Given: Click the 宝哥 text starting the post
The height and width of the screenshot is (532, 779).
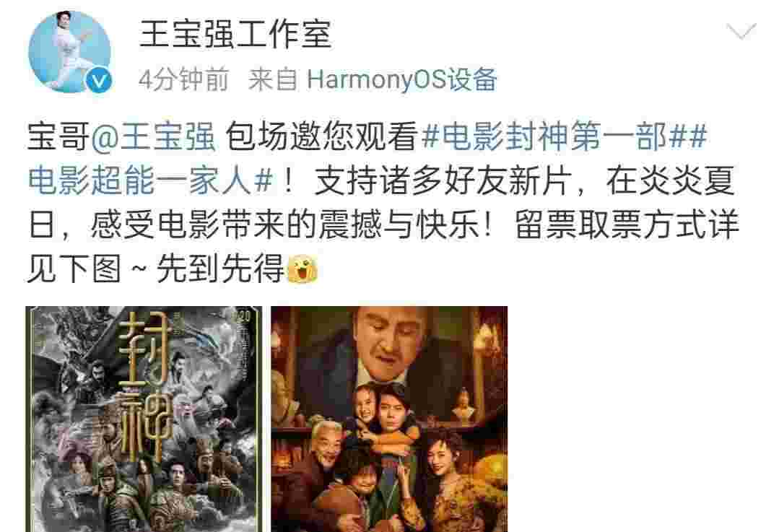Looking at the screenshot, I should click(x=58, y=136).
